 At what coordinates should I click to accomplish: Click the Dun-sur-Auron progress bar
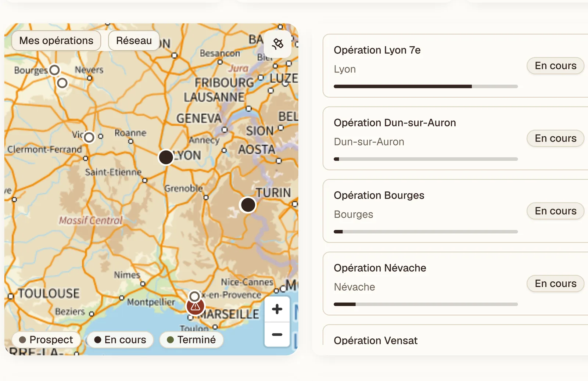pyautogui.click(x=426, y=159)
